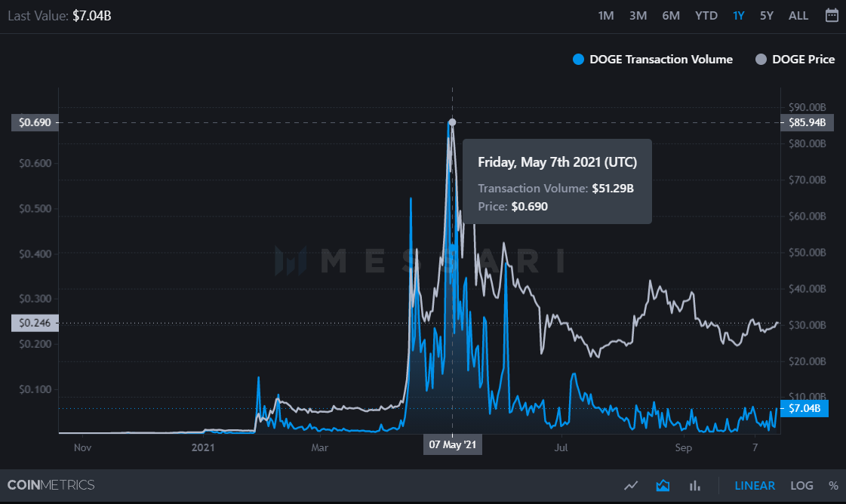Select the 1M time range
This screenshot has height=504, width=846.
coord(605,16)
